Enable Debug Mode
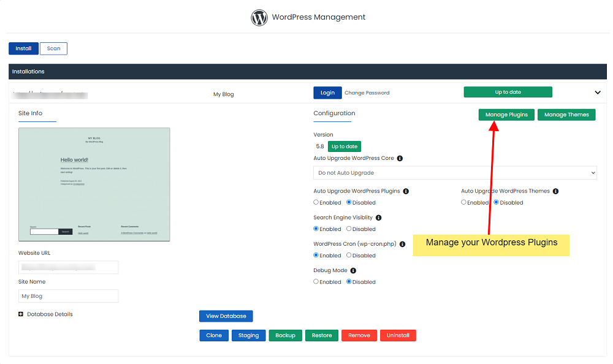Image resolution: width=613 pixels, height=364 pixels. click(316, 281)
